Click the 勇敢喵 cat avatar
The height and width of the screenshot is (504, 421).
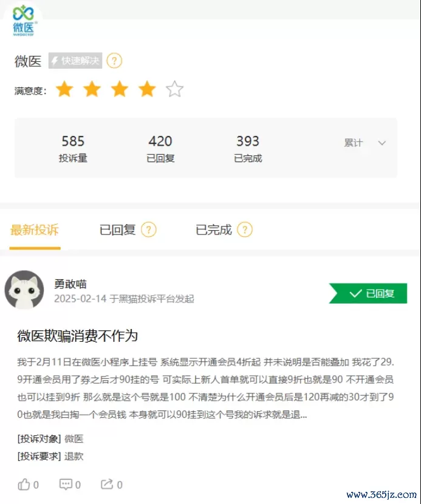pyautogui.click(x=24, y=290)
